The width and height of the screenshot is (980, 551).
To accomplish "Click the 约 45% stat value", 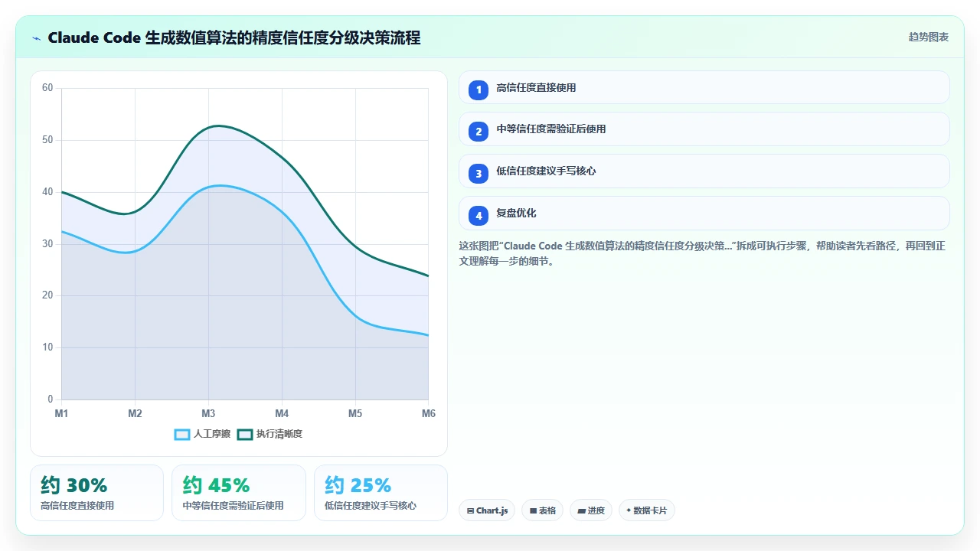I will coord(216,485).
